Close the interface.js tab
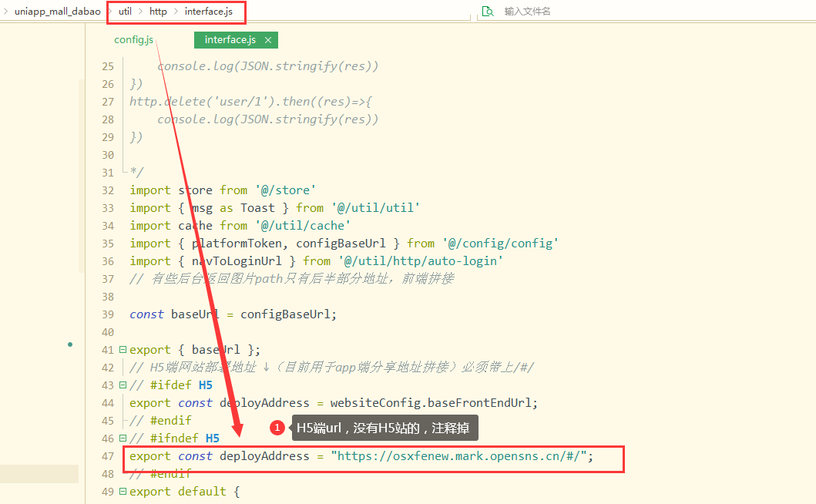 (268, 40)
